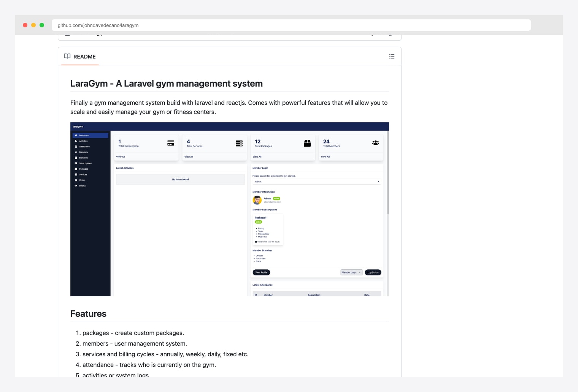Click Logout in the laragym sidebar

coord(82,186)
